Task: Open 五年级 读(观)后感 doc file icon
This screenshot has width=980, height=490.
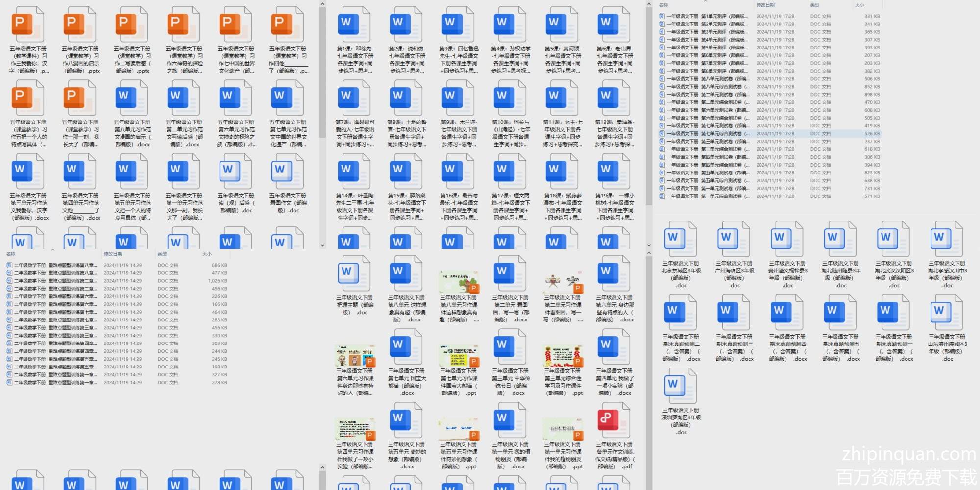Action: (x=236, y=171)
